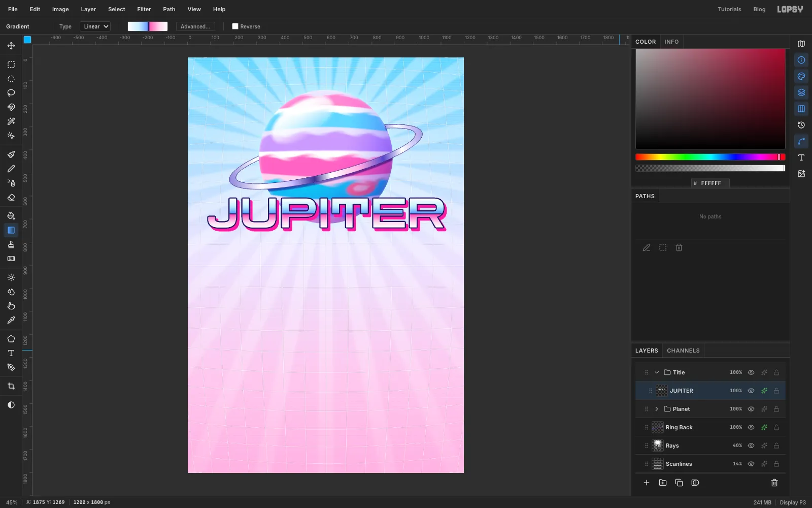Image resolution: width=812 pixels, height=508 pixels.
Task: Activate the Crop tool
Action: point(11,386)
